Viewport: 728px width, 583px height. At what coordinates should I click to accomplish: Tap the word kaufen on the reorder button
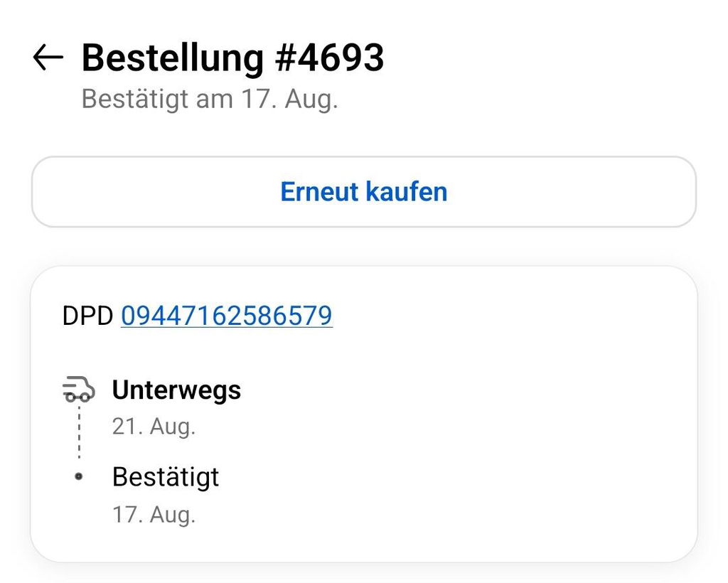click(x=406, y=192)
